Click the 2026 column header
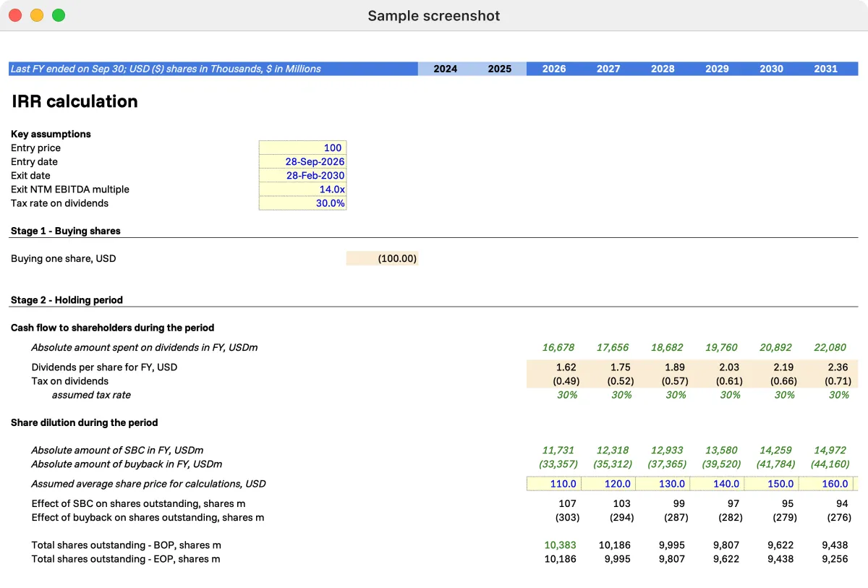868x588 pixels. (x=554, y=69)
